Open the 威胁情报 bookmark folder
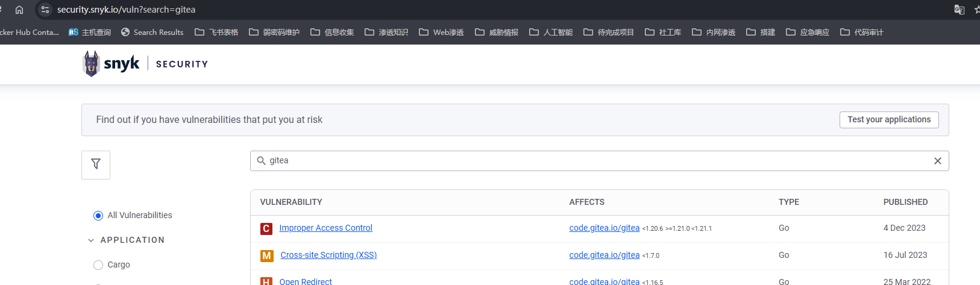Image resolution: width=980 pixels, height=285 pixels. [497, 32]
